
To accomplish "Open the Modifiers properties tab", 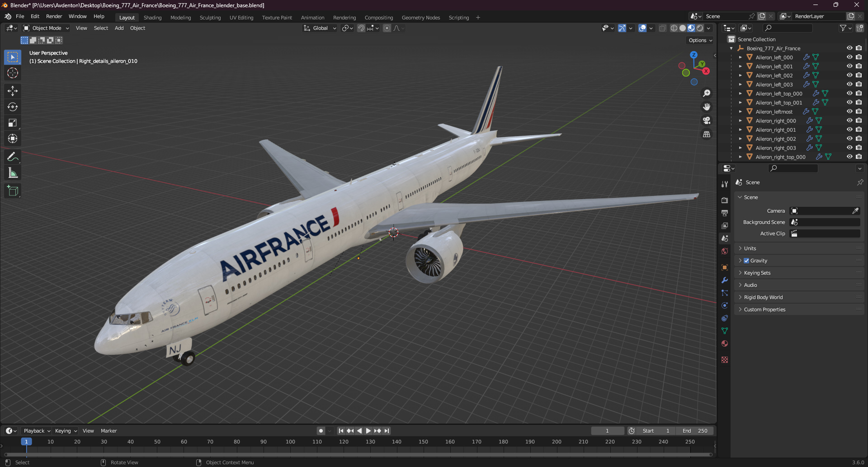I will coord(725,280).
